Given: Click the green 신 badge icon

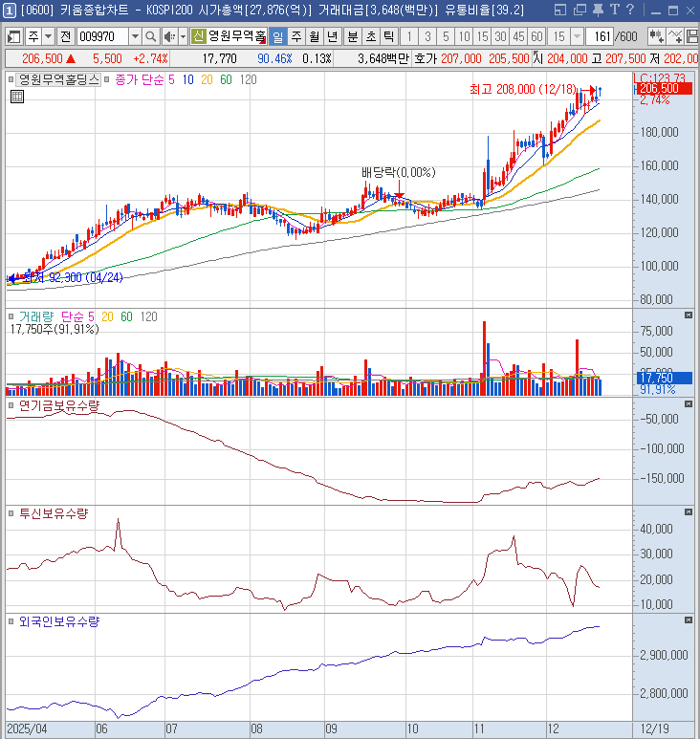Looking at the screenshot, I should [x=198, y=36].
